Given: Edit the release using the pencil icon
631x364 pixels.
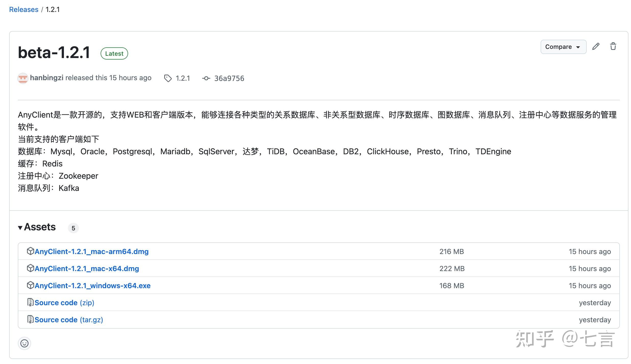Looking at the screenshot, I should click(x=596, y=47).
